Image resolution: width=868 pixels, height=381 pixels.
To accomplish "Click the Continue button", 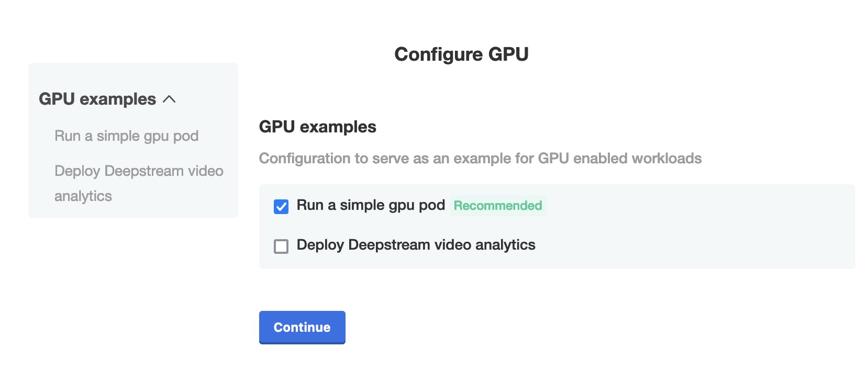I will pos(302,327).
